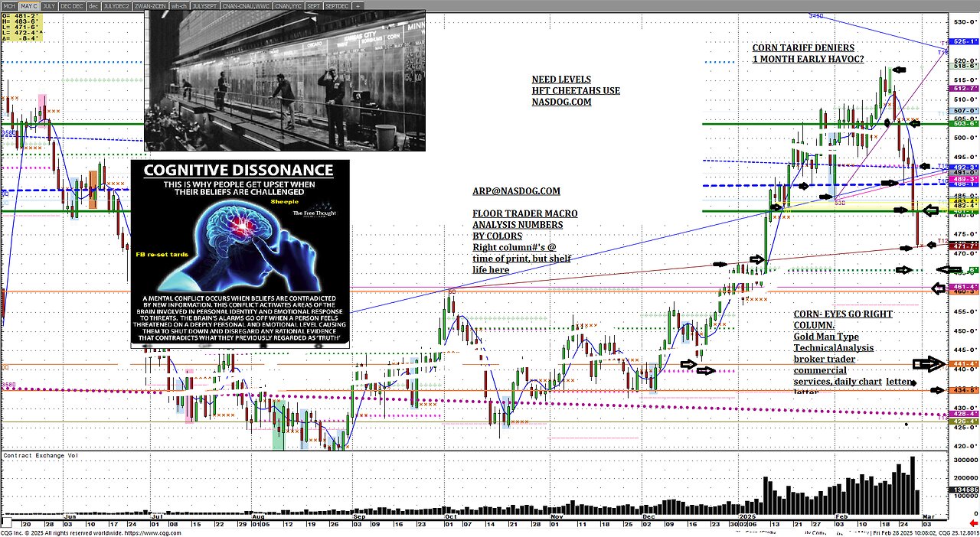This screenshot has width=980, height=537.
Task: Open the JULY chart tab
Action: coord(49,5)
